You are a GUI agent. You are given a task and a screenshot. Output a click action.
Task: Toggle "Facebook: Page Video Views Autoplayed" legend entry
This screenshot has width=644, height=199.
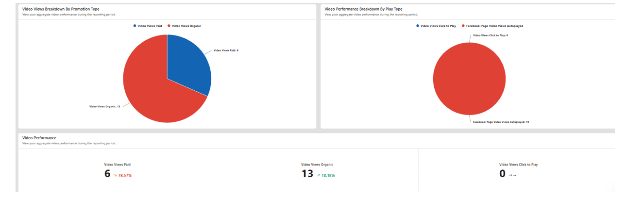[x=494, y=26]
